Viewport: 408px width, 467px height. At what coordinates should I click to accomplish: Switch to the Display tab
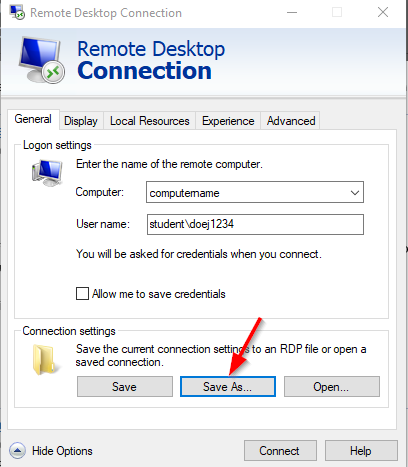click(81, 121)
